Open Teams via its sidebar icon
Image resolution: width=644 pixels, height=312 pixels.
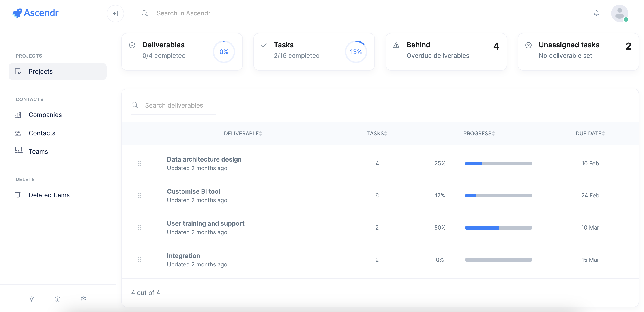pyautogui.click(x=19, y=151)
